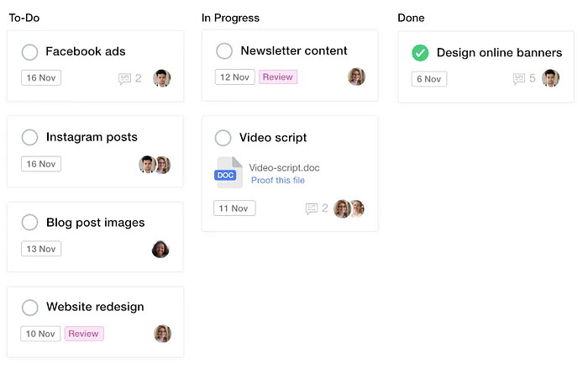Mark Facebook ads task as complete
Screen dimensions: 588x369
29,52
